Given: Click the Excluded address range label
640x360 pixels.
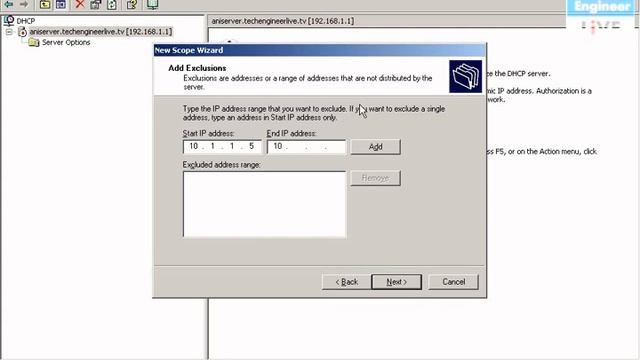Looking at the screenshot, I should point(222,165).
